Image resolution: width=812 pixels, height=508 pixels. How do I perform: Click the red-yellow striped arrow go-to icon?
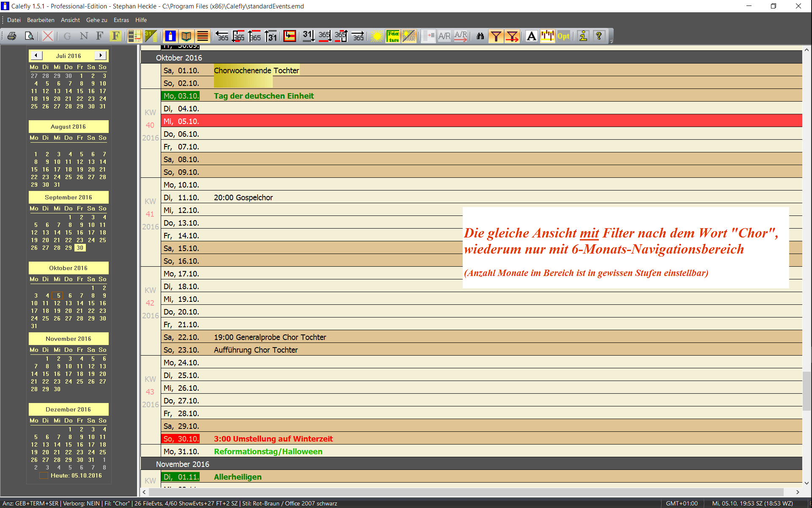pyautogui.click(x=290, y=36)
